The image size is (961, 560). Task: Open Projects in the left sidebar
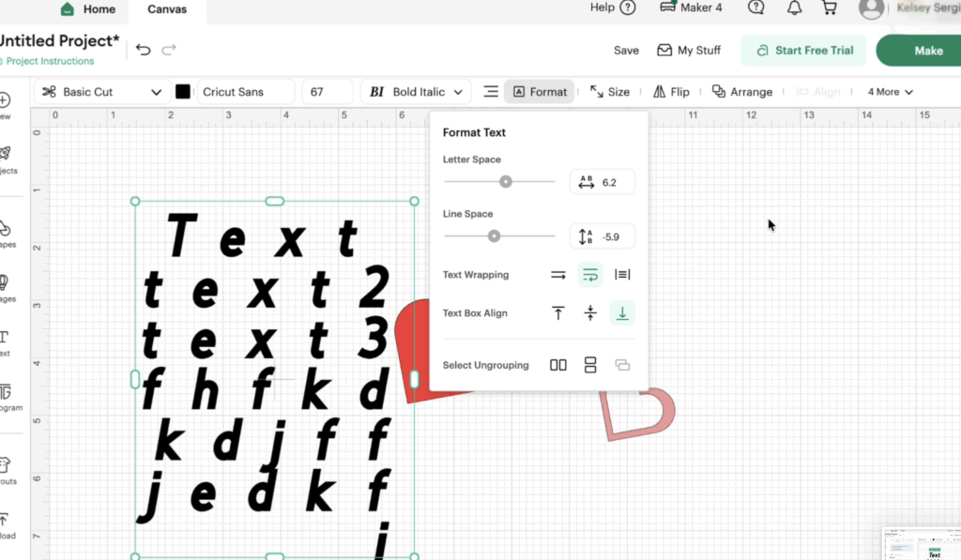(6, 159)
